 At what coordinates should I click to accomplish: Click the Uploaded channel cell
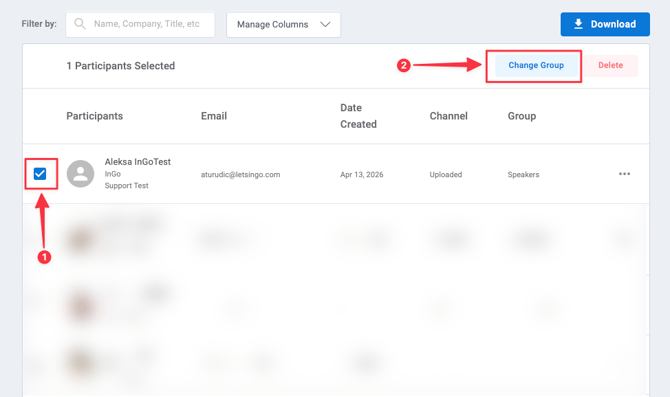(446, 174)
